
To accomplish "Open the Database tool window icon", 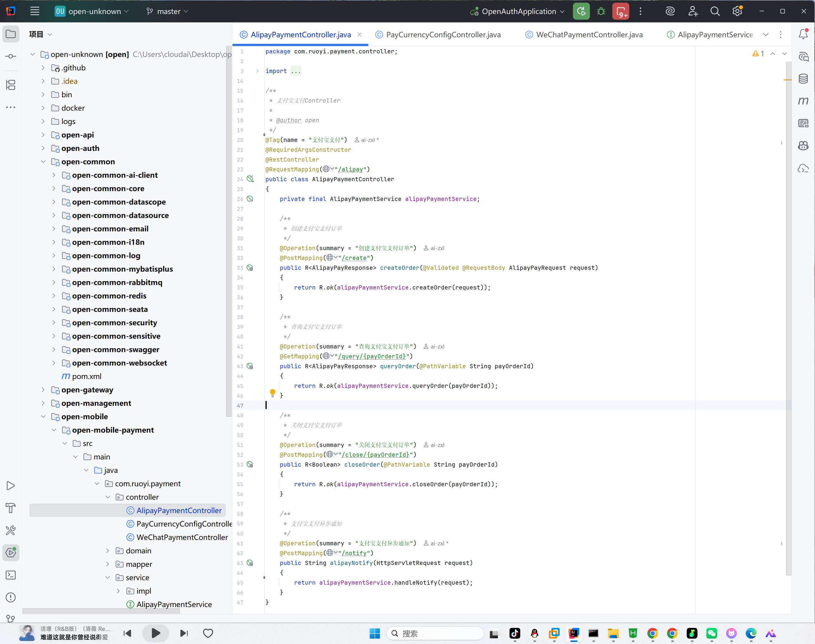I will pyautogui.click(x=803, y=78).
